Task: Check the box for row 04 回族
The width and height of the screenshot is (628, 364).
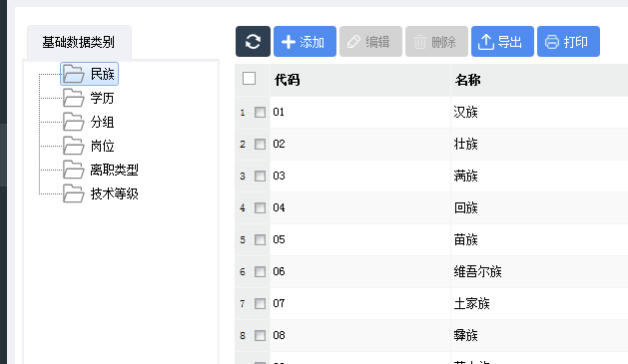Action: (260, 208)
